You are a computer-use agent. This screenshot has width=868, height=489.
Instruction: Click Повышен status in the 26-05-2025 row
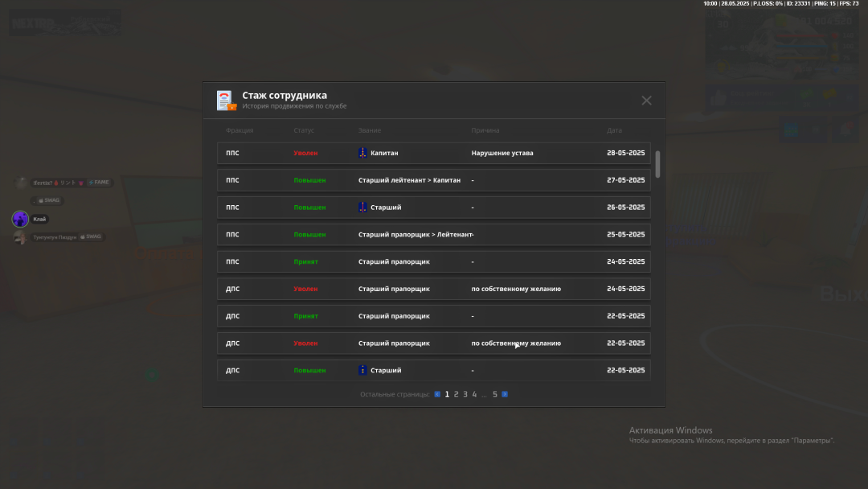pyautogui.click(x=310, y=208)
